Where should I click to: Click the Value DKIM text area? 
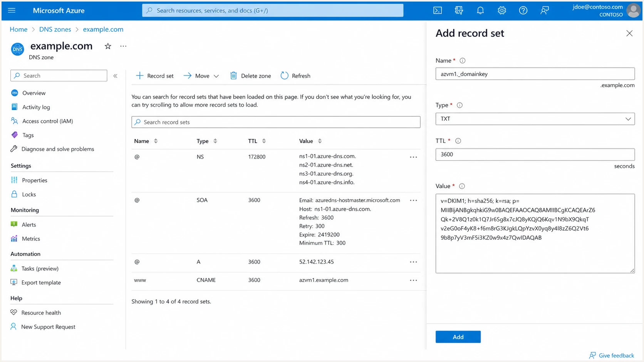tap(535, 234)
